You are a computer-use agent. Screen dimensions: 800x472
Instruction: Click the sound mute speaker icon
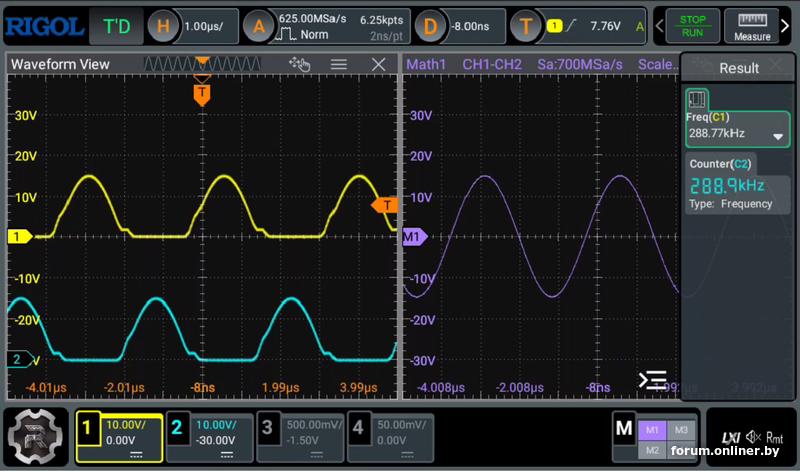(x=752, y=437)
